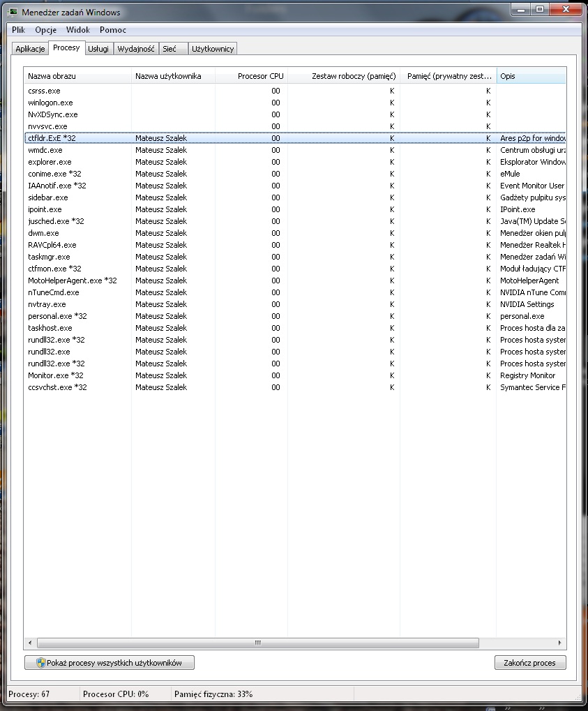Click the horizontal scrollbar right arrow

[x=561, y=643]
